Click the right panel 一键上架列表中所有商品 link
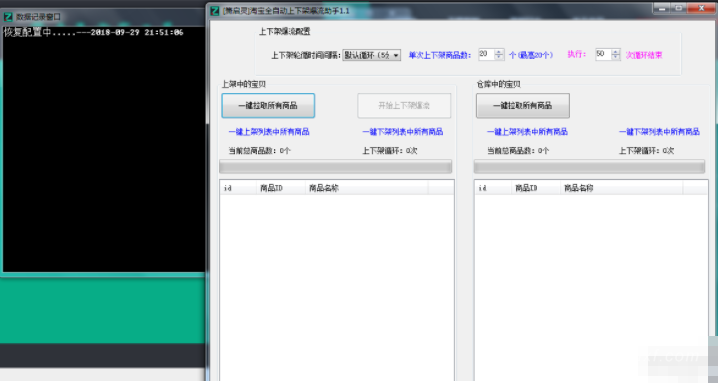 click(528, 132)
